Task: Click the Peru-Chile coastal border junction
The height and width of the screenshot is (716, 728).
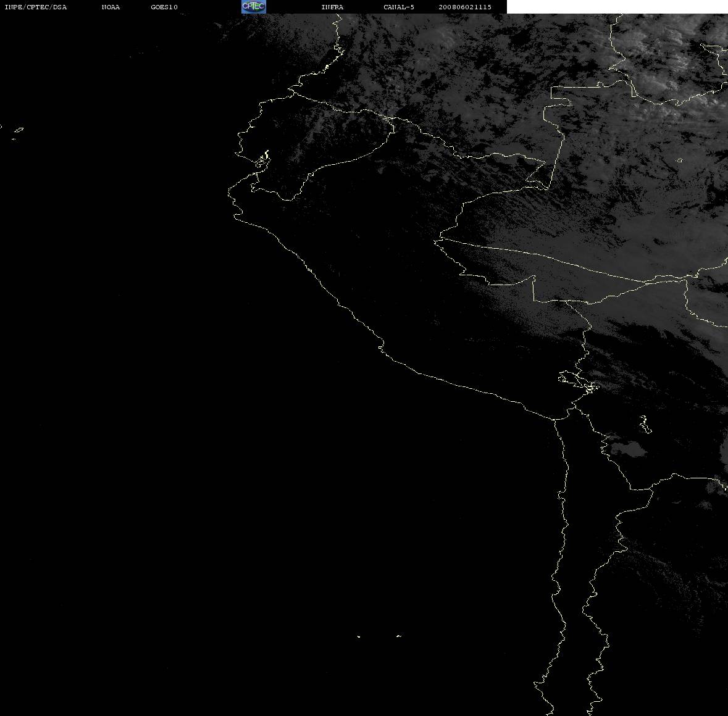Action: (555, 419)
